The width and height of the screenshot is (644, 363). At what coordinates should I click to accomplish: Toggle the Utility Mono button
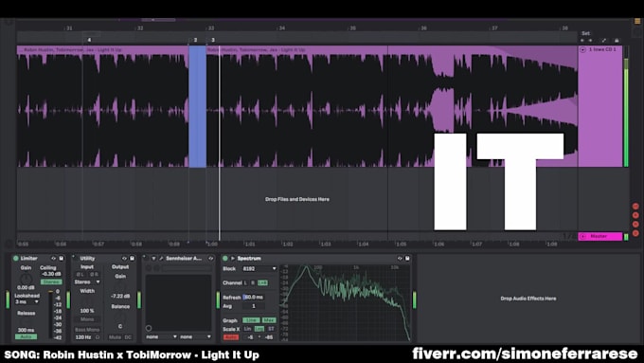point(87,319)
